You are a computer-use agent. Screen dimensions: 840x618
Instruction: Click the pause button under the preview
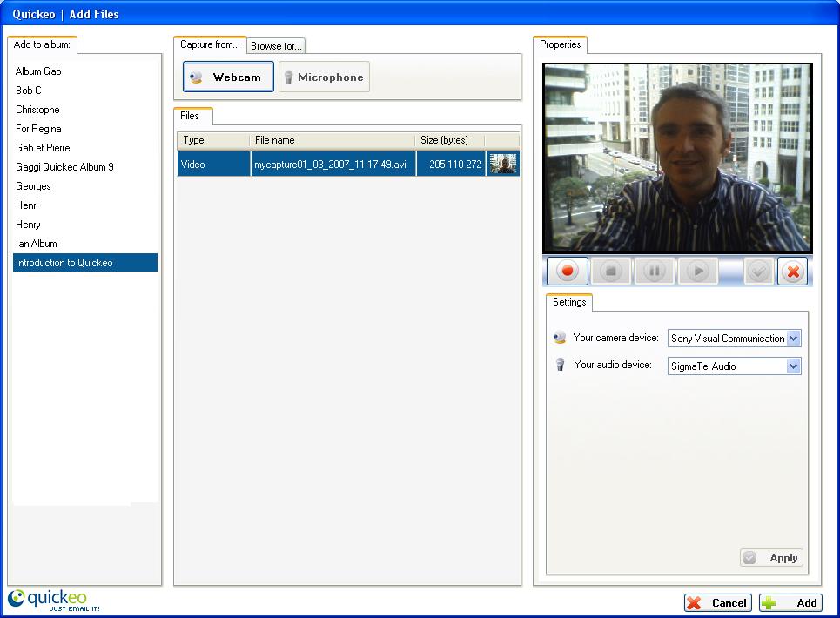tap(654, 271)
